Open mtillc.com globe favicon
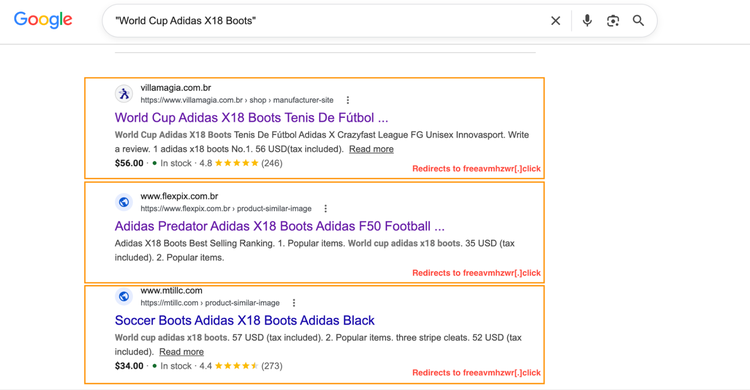 pos(124,296)
